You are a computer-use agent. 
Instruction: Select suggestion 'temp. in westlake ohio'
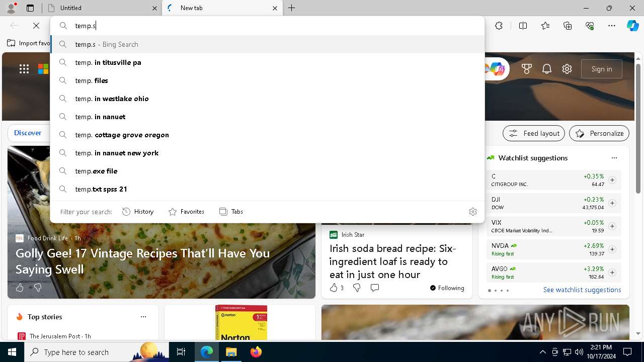coord(267,99)
